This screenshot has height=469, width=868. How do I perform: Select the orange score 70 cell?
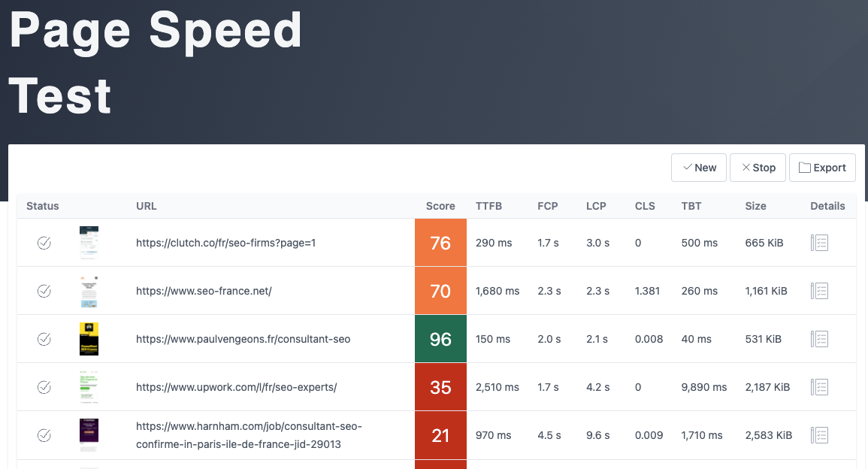(440, 291)
